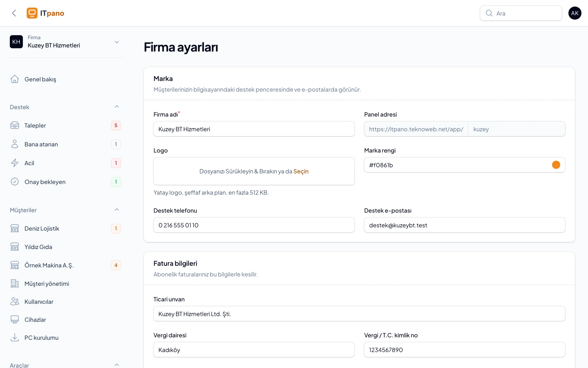Viewport: 588px width, 368px height.
Task: Focus the Ara search box
Action: point(521,13)
